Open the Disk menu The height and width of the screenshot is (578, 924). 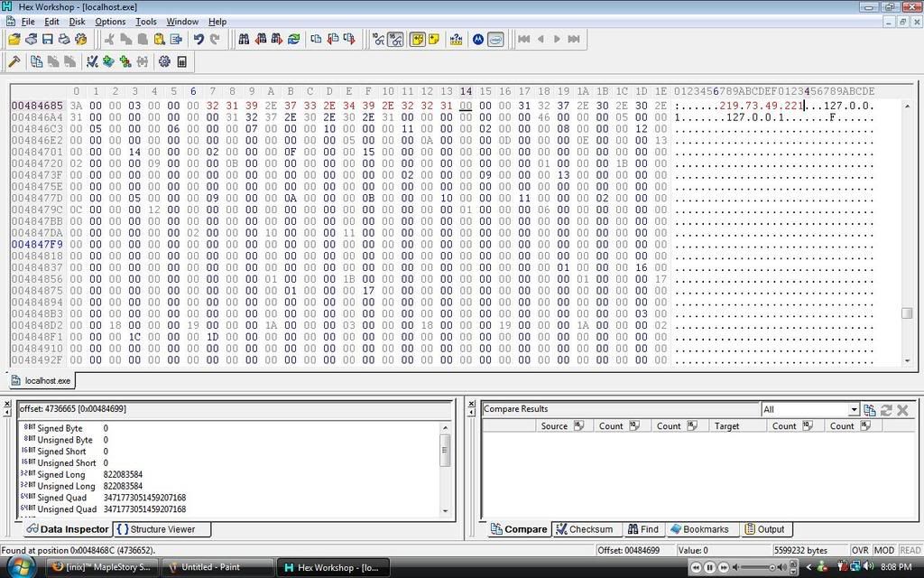(x=78, y=22)
